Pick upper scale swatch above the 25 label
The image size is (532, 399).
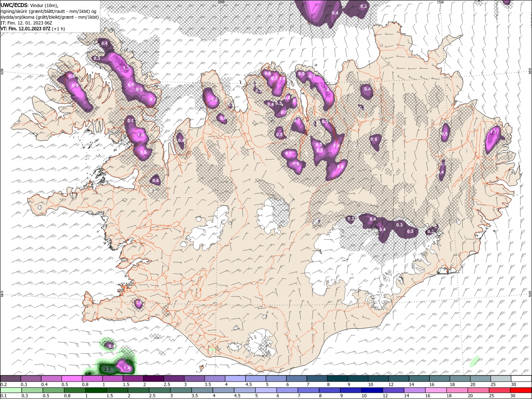(501, 379)
